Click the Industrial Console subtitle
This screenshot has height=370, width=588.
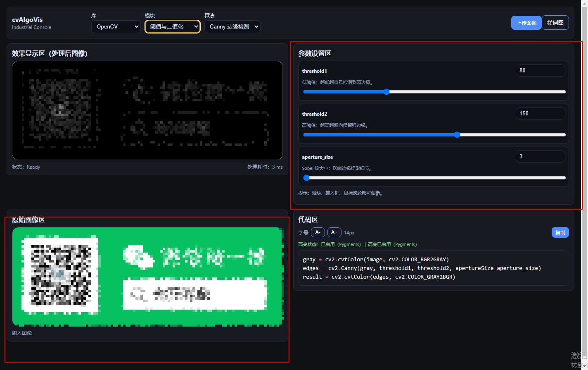(31, 27)
